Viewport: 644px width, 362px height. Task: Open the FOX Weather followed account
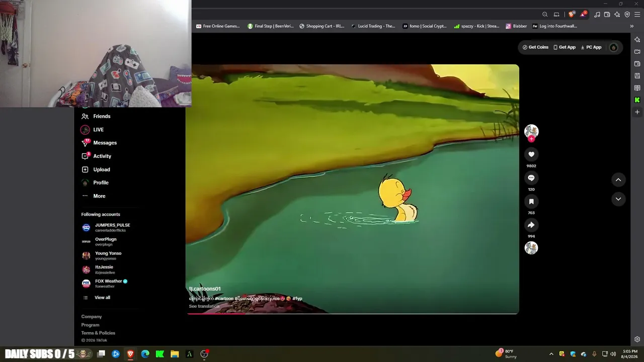105,284
